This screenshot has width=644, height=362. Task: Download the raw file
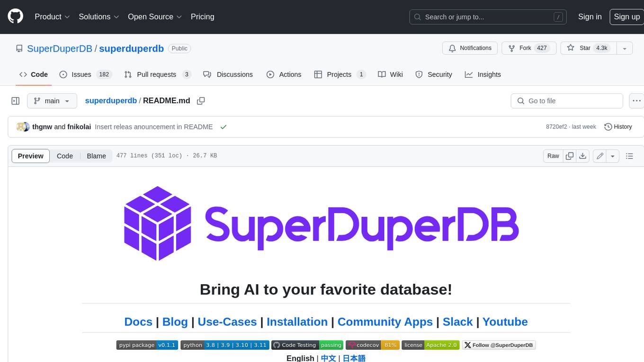pos(583,156)
